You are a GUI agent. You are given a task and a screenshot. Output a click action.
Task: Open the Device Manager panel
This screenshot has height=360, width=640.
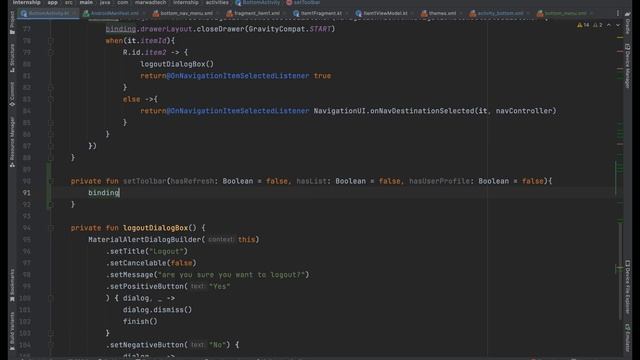(628, 66)
